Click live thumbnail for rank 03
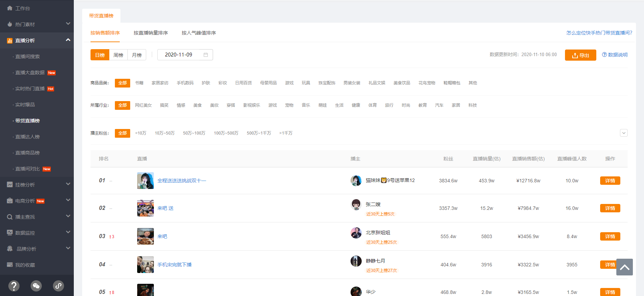Image resolution: width=644 pixels, height=296 pixels. tap(146, 236)
